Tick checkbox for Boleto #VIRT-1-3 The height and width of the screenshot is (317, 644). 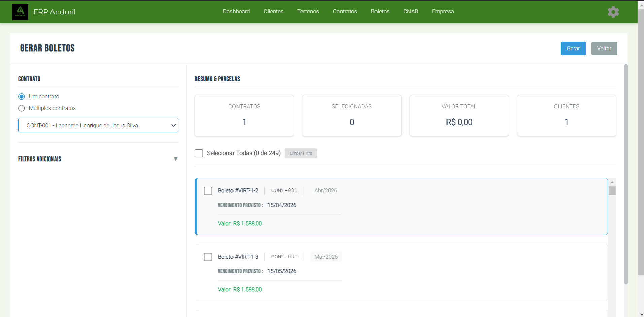[x=208, y=257]
